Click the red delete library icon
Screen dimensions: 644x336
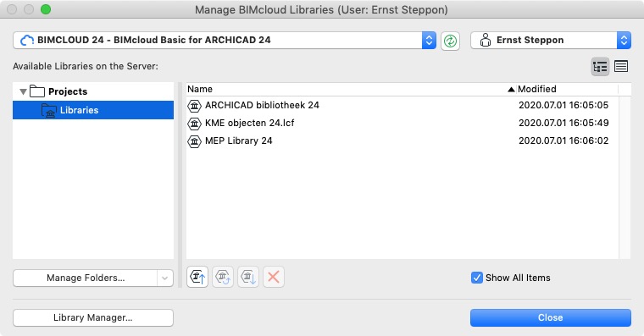[x=274, y=277]
